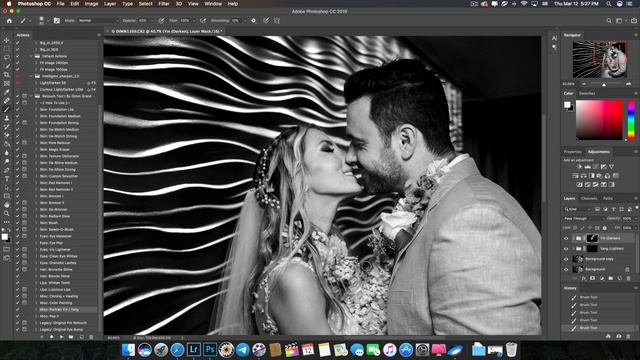Select the Lasso tool
Viewport: 640px width, 360px height.
point(7,57)
